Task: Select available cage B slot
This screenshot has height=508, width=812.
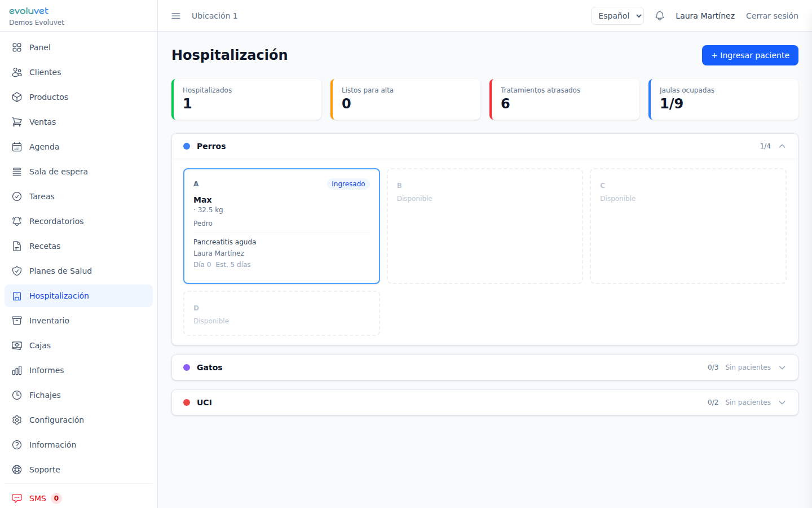Action: coord(484,226)
